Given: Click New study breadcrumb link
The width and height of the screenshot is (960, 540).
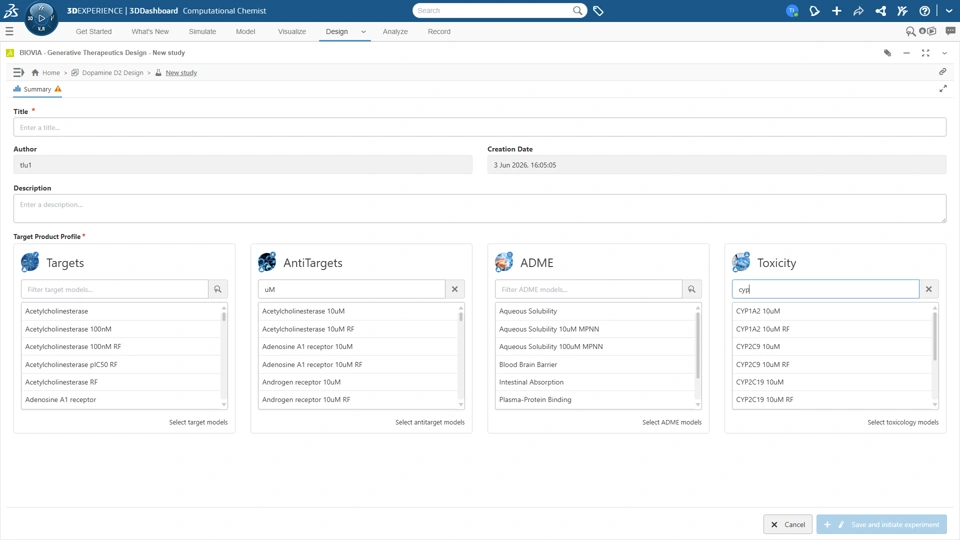Looking at the screenshot, I should [181, 72].
